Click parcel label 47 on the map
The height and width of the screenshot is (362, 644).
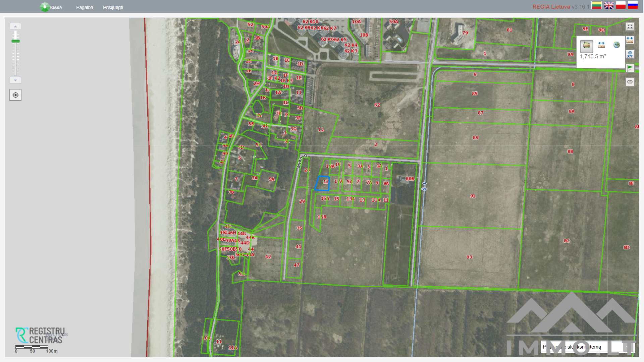[297, 265]
